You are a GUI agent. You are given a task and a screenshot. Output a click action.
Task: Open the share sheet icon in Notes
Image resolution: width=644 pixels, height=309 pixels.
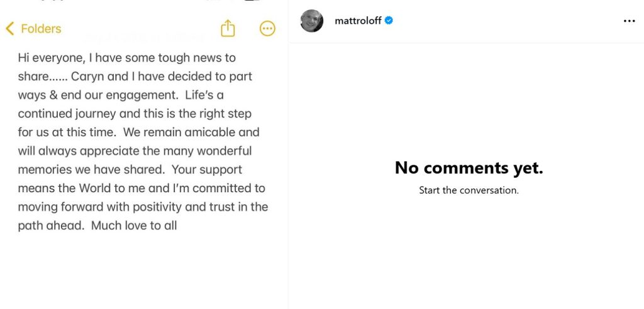[228, 28]
